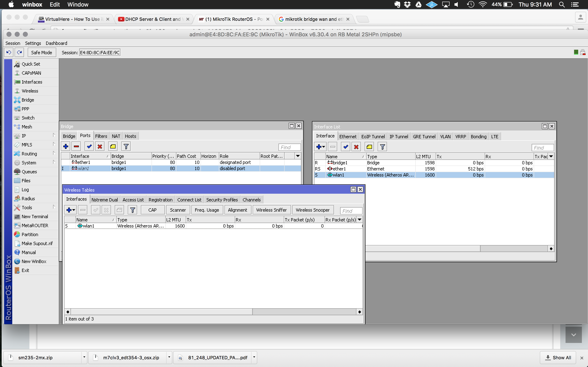Switch to Security Profiles tab

click(x=222, y=200)
